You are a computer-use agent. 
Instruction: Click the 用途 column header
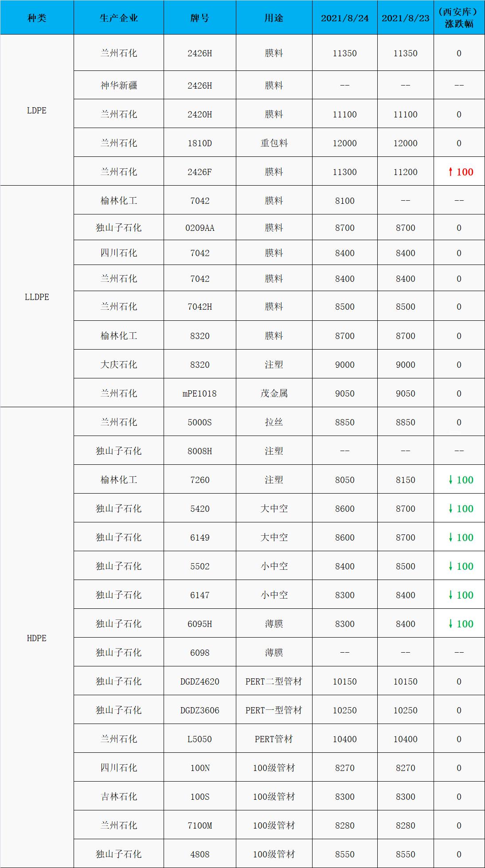274,18
